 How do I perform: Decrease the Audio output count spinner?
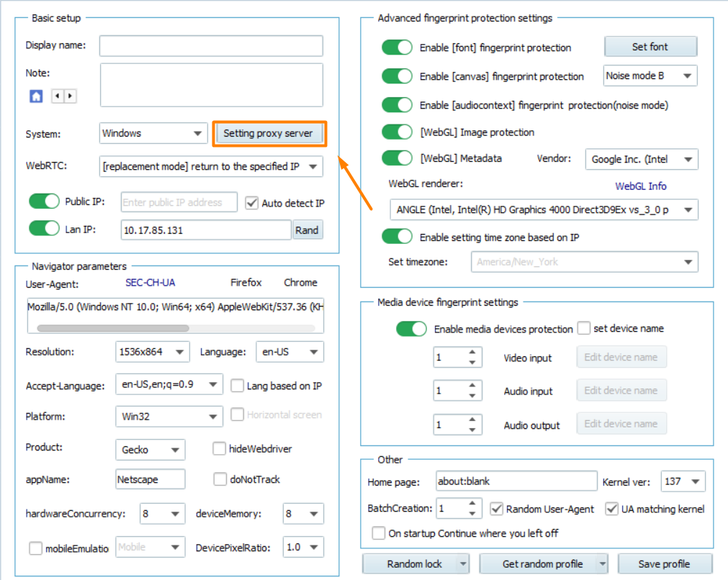point(472,430)
